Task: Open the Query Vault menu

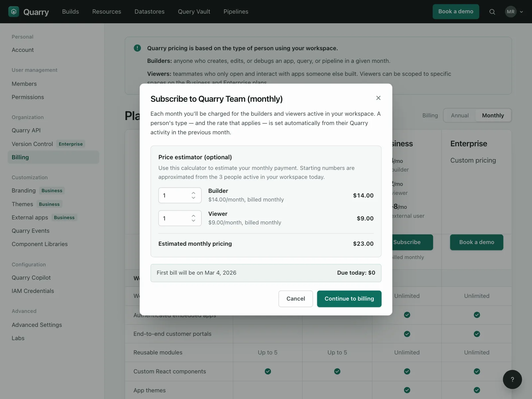Action: click(x=194, y=12)
